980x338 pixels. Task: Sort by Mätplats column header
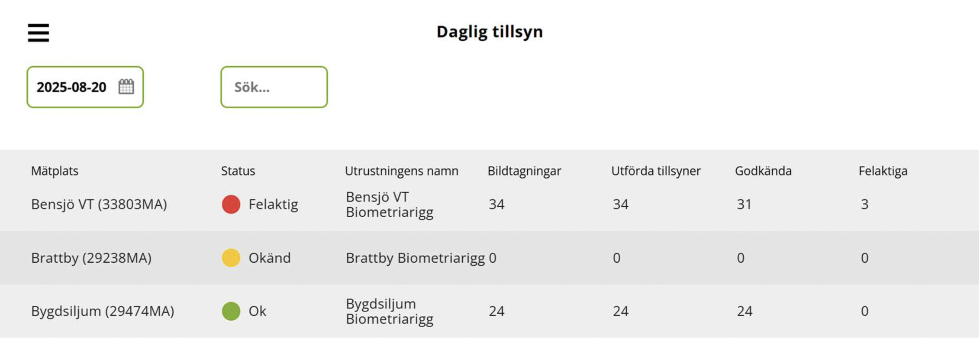click(55, 171)
